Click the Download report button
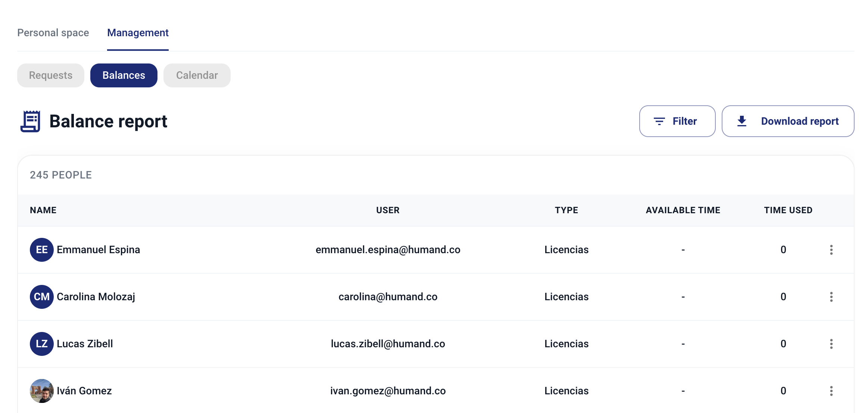 (788, 121)
